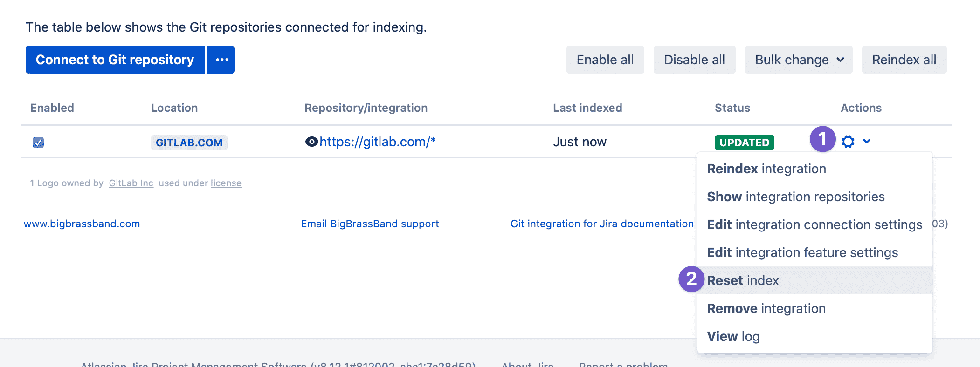This screenshot has height=367, width=980.
Task: Choose Remove integration option
Action: pos(766,308)
